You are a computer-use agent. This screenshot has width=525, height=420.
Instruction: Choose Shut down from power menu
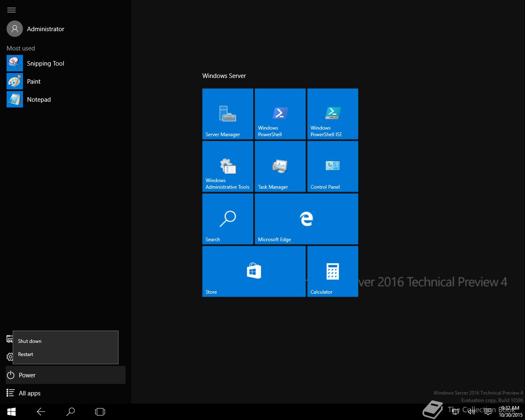(66, 341)
